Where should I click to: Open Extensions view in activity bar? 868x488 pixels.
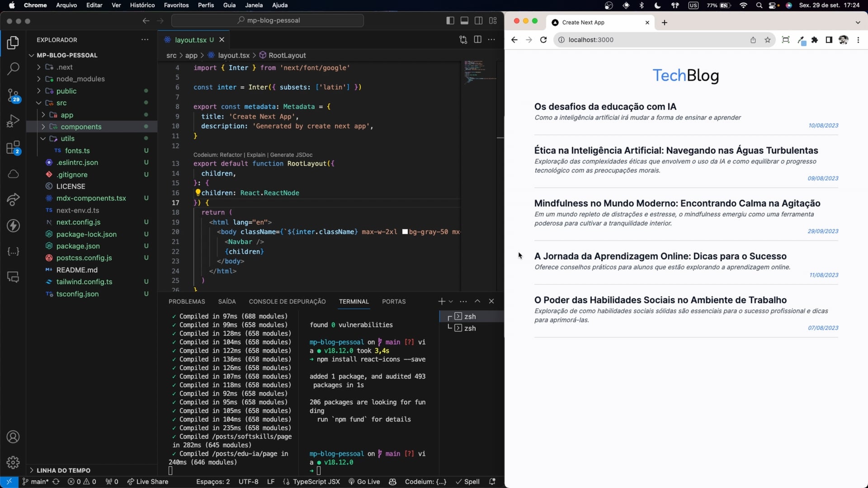coord(13,147)
